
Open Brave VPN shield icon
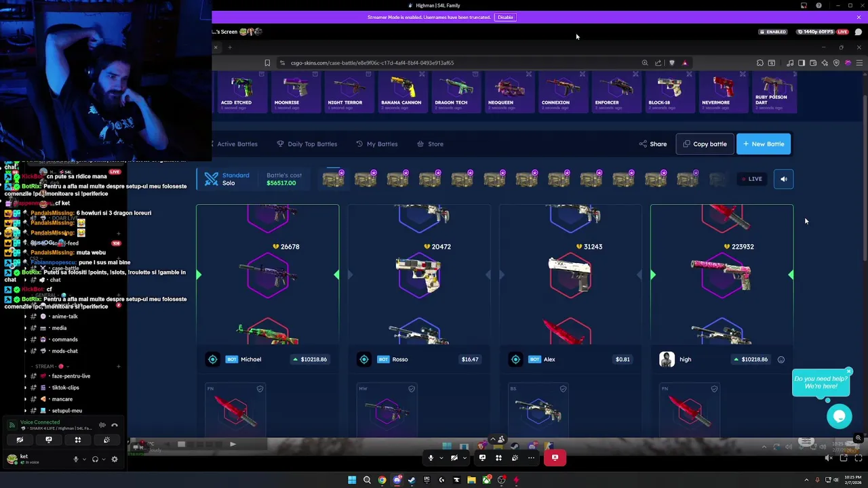(836, 63)
